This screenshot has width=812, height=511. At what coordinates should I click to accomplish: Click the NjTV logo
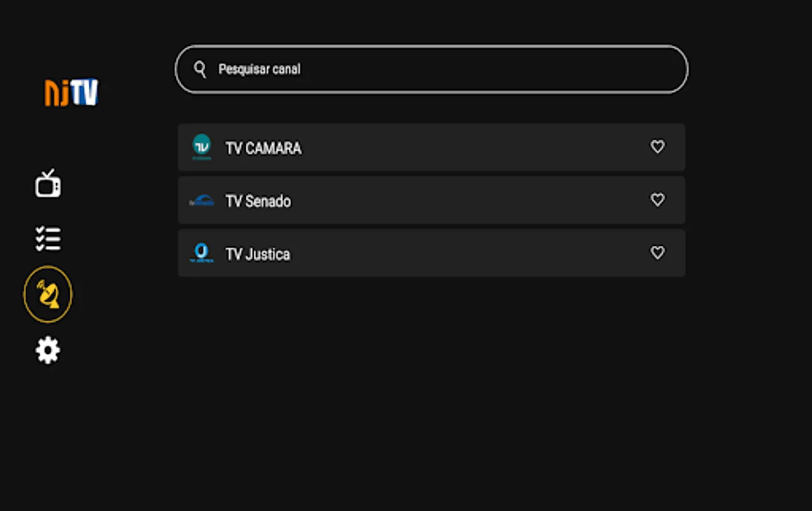[x=71, y=92]
